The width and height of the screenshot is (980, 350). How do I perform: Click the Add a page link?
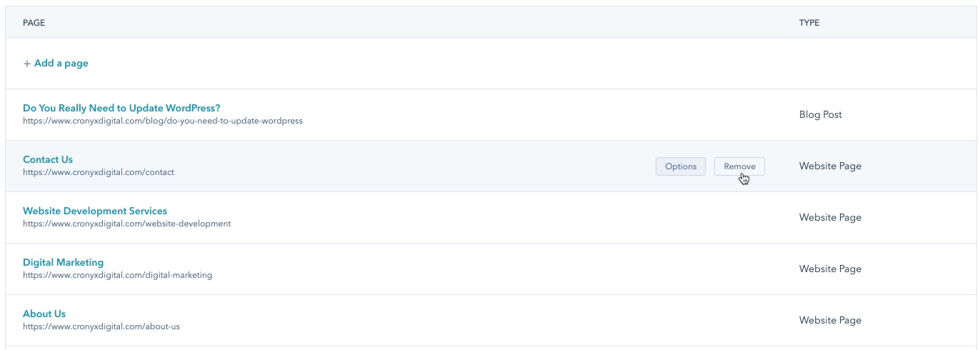[56, 63]
